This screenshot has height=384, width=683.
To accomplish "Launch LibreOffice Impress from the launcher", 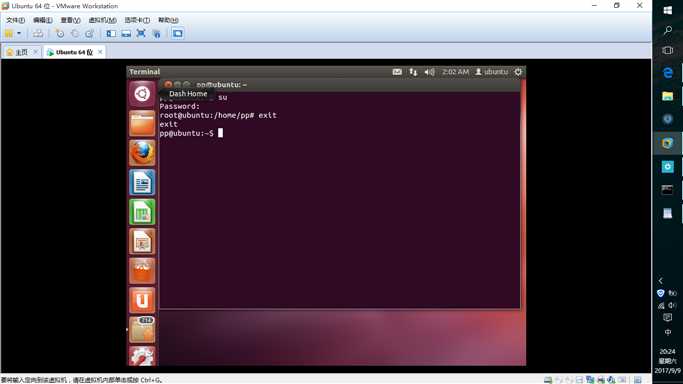I will coord(142,242).
